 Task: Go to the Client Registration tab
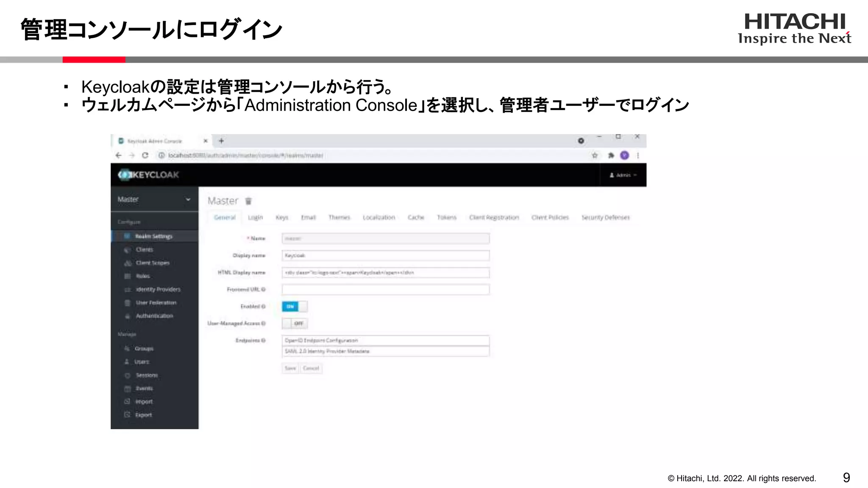(x=494, y=217)
